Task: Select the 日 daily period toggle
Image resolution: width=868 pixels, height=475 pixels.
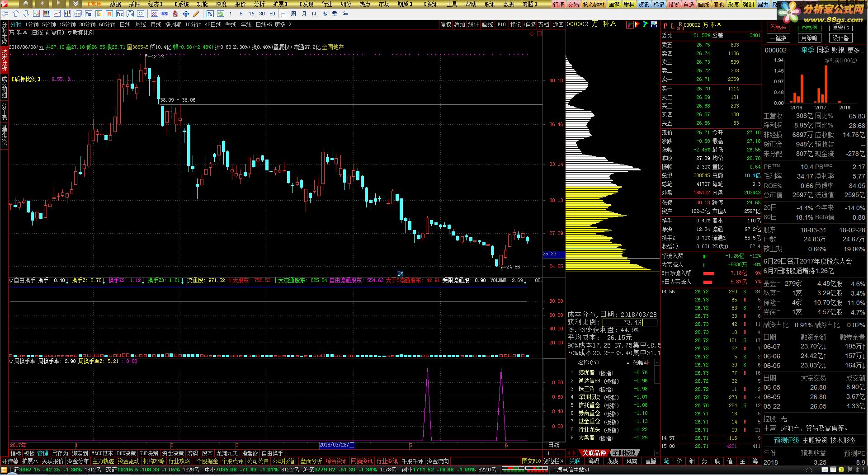Action: (283, 14)
